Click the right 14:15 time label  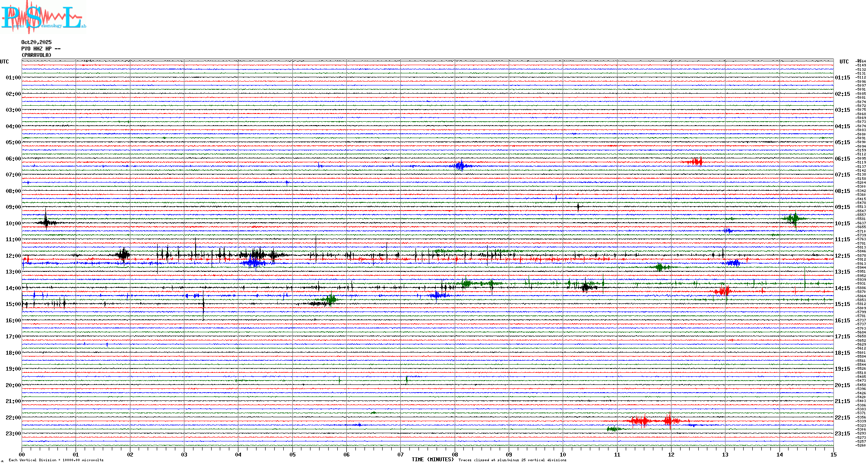point(842,288)
